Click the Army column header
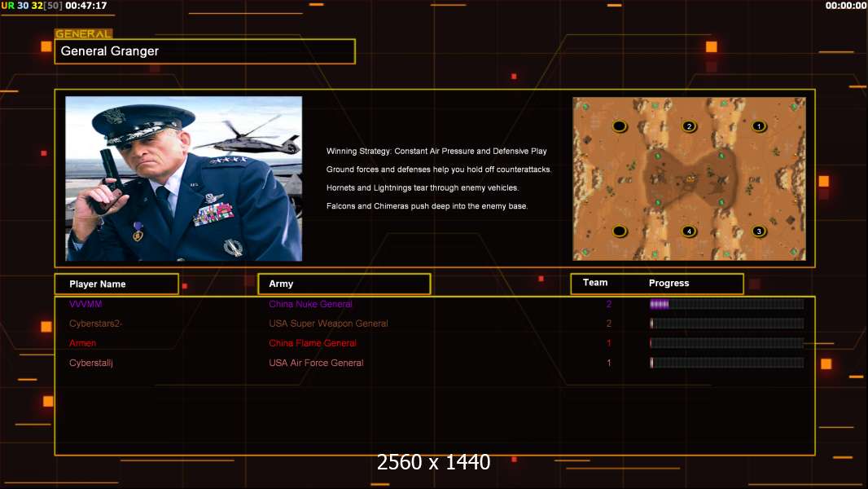 [x=344, y=284]
